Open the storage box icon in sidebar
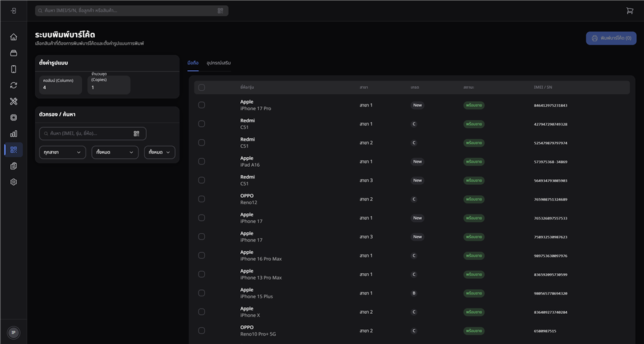The image size is (644, 344). [x=14, y=53]
